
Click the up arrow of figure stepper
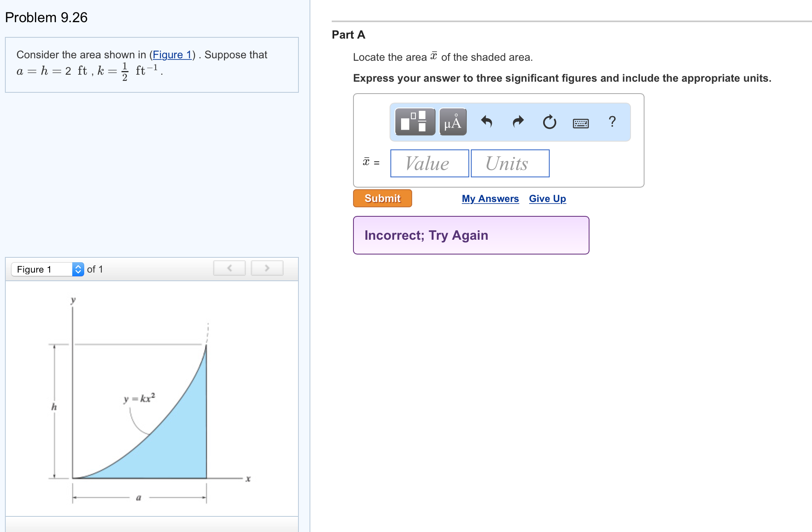[77, 267]
